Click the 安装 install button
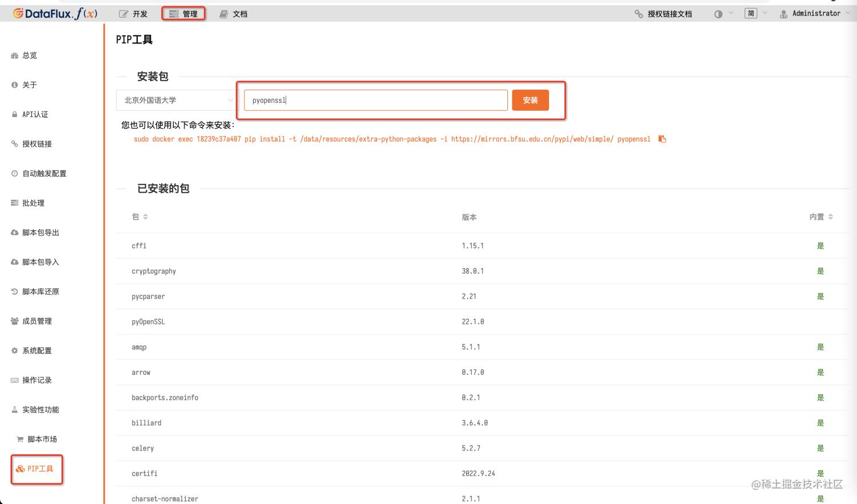This screenshot has width=857, height=504. tap(530, 100)
